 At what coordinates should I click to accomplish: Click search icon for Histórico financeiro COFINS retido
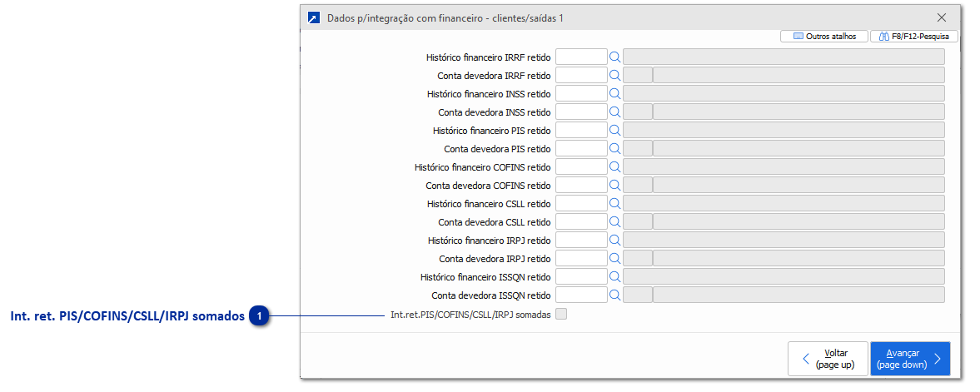point(615,167)
